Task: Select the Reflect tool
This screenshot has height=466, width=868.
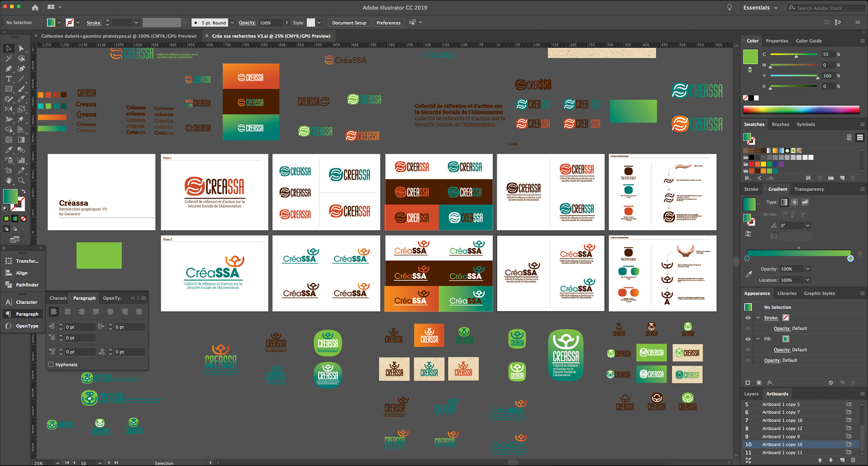Action: 9,109
